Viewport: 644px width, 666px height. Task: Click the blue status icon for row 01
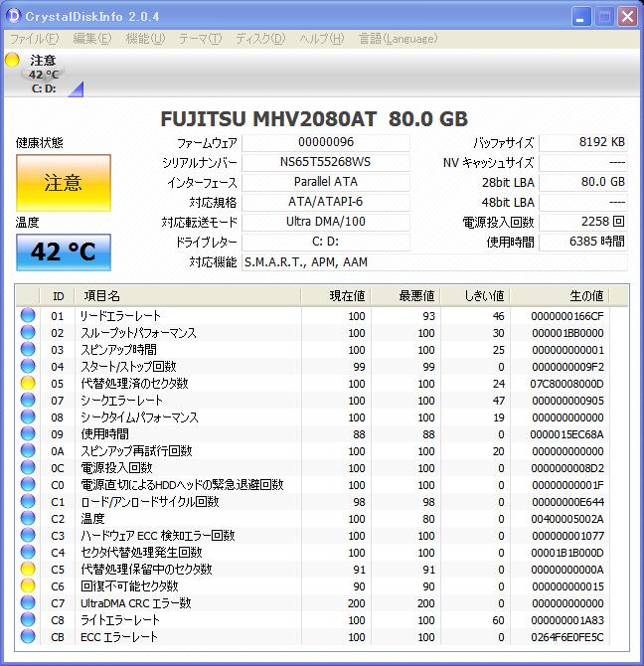[28, 315]
